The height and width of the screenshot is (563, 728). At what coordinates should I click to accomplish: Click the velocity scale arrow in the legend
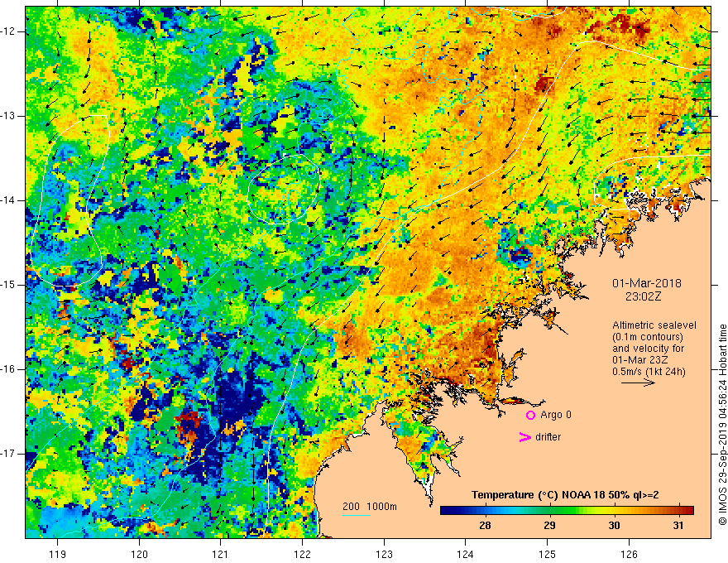[638, 383]
